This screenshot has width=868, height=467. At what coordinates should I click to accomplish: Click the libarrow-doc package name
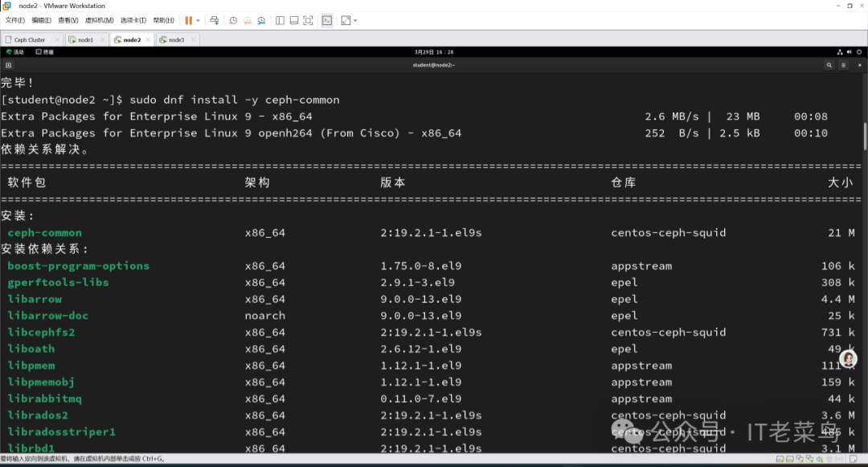point(48,316)
